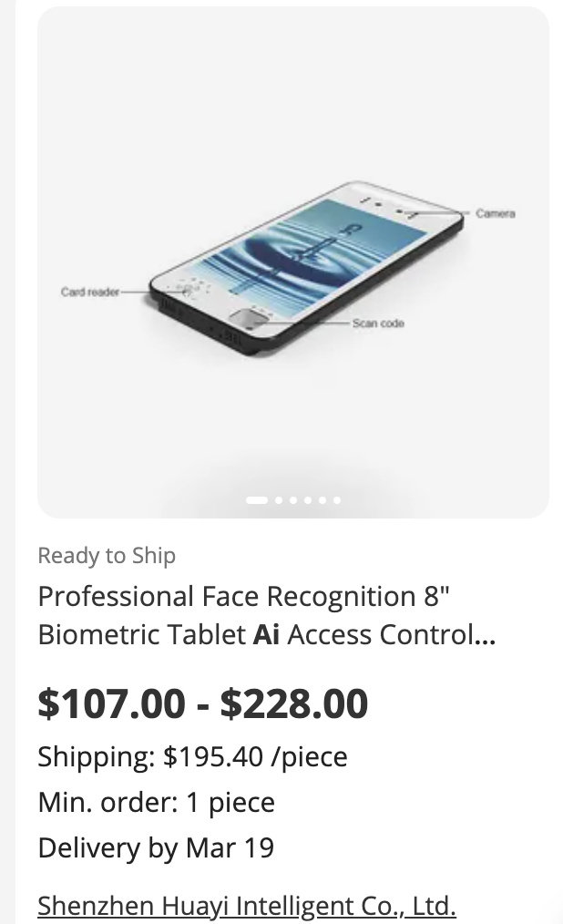This screenshot has height=924, width=563.
Task: Click the Shipping: $195.40 /piece text
Action: pos(192,756)
